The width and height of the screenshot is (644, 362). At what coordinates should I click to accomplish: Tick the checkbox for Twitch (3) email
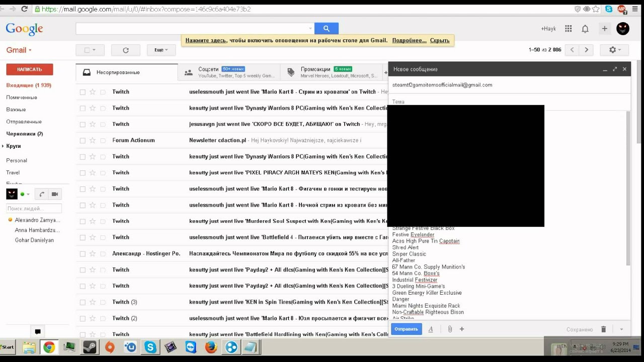(83, 302)
